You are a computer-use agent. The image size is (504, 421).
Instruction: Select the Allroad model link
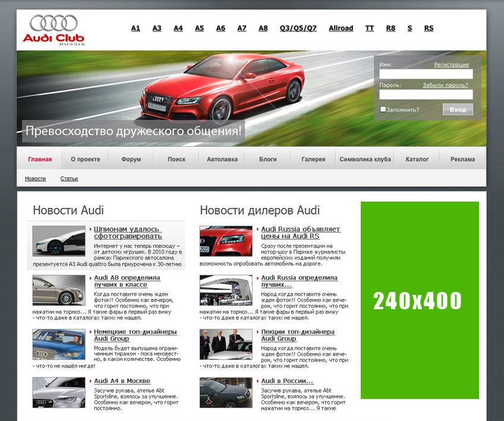[x=341, y=28]
